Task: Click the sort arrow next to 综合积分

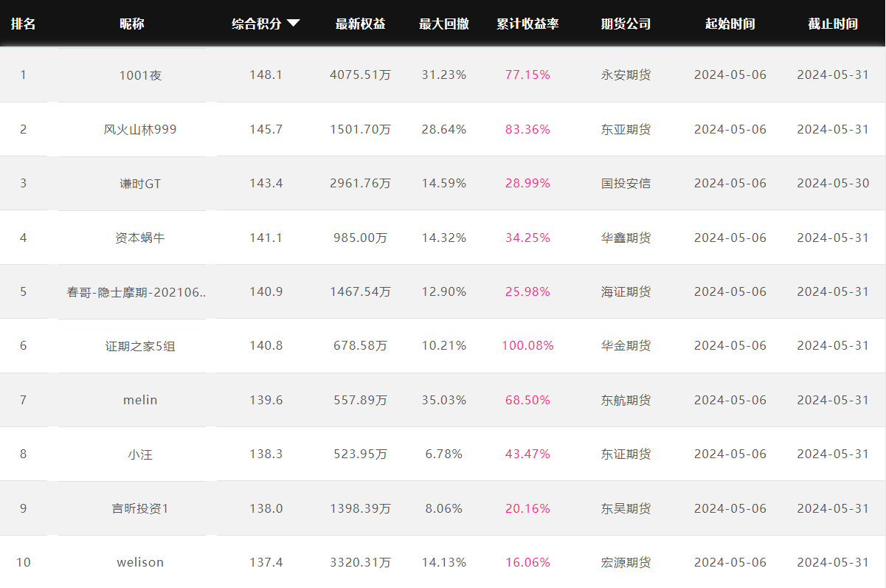Action: point(293,24)
